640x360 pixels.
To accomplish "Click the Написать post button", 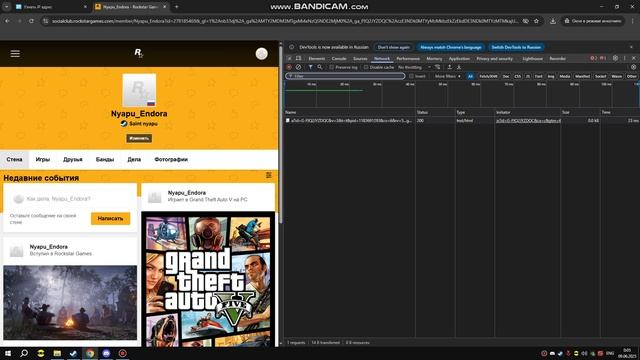I will [110, 218].
